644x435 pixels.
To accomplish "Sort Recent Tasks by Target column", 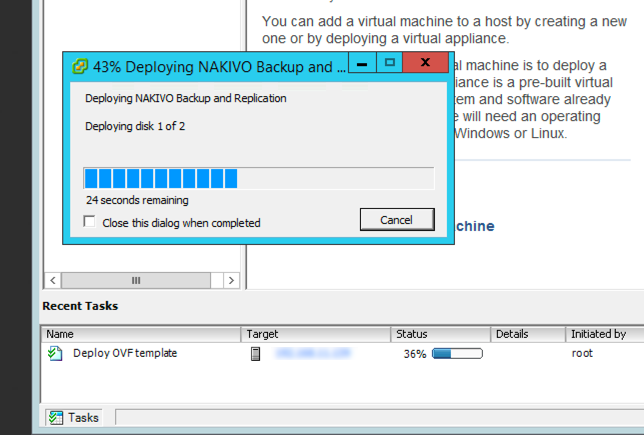I will pos(315,334).
